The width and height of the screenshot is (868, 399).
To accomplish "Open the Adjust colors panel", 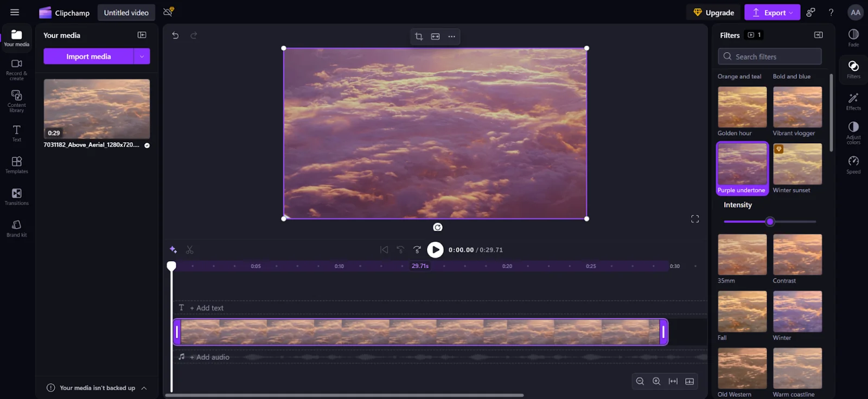I will pos(853,132).
